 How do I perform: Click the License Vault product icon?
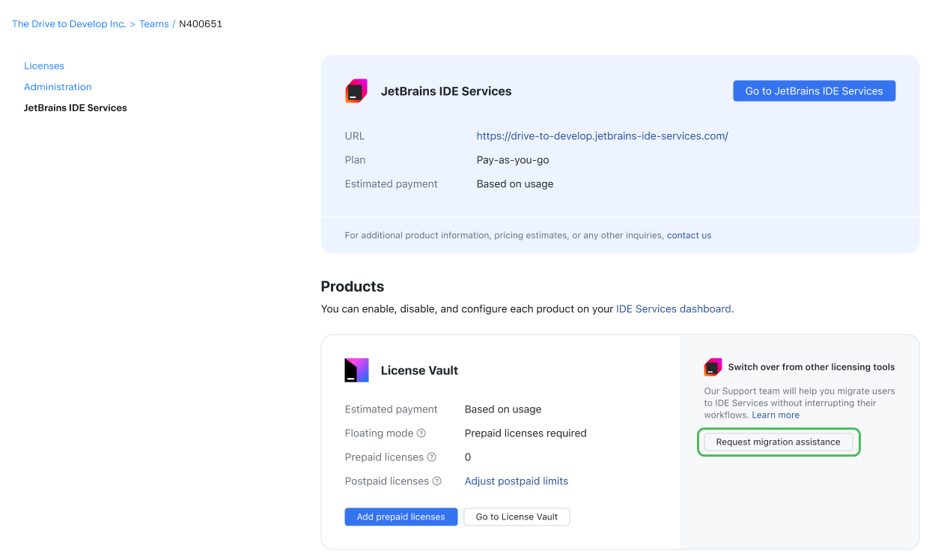[356, 371]
